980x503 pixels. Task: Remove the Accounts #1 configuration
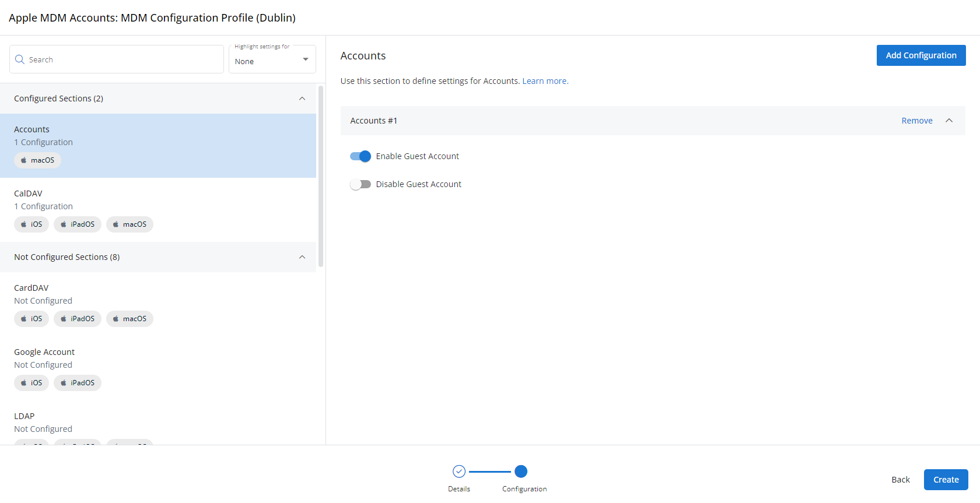[x=917, y=121]
